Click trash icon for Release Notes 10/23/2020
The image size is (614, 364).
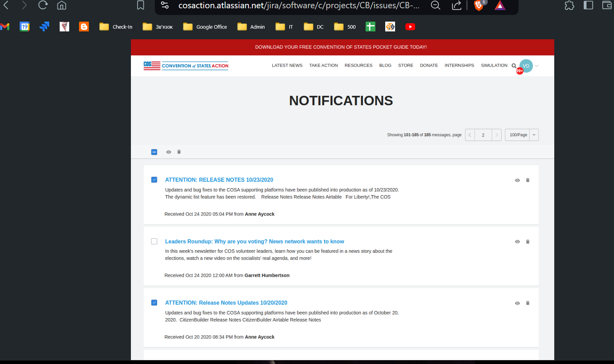(x=528, y=180)
